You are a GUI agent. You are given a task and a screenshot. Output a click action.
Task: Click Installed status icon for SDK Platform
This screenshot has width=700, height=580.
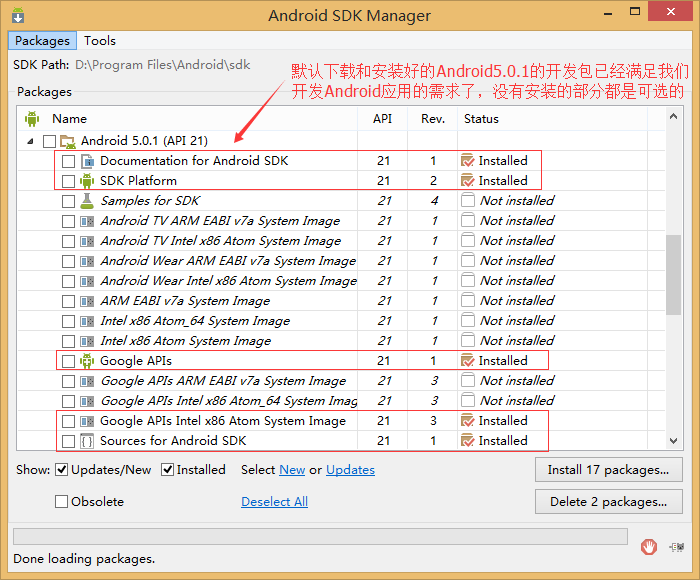click(467, 180)
